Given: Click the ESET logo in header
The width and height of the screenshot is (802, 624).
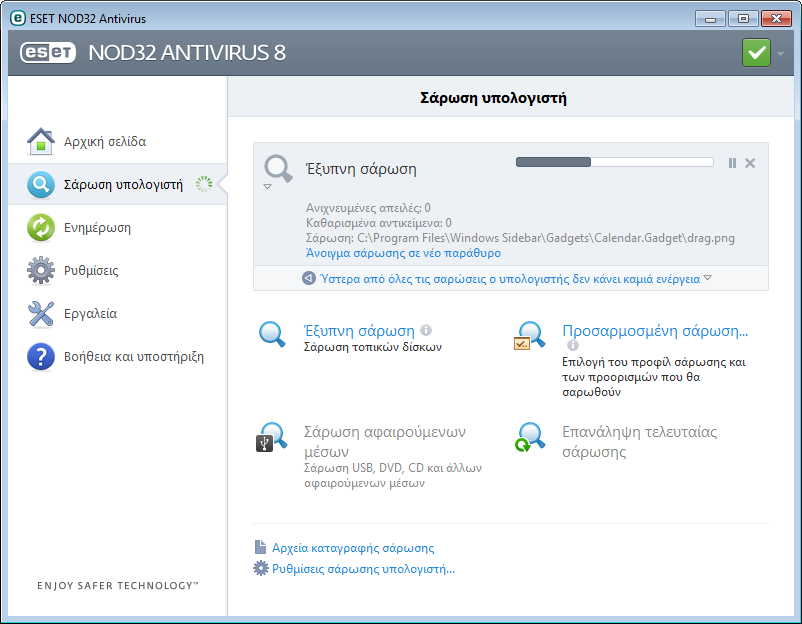Looking at the screenshot, I should 48,52.
